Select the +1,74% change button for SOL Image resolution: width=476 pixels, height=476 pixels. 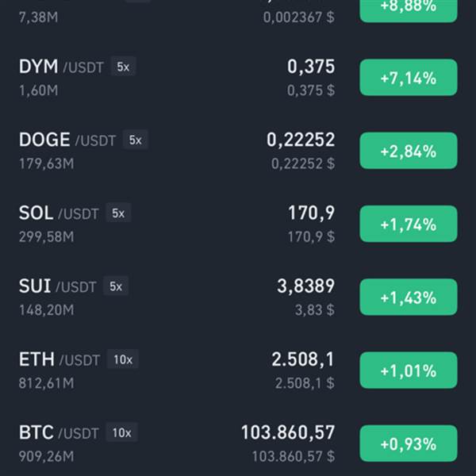[x=409, y=224]
